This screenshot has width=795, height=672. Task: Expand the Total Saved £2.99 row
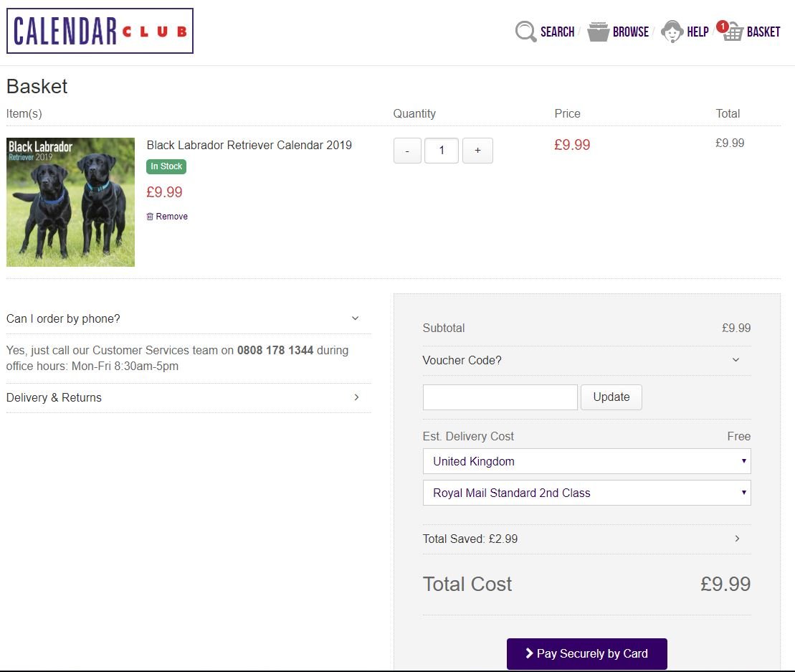coord(586,539)
